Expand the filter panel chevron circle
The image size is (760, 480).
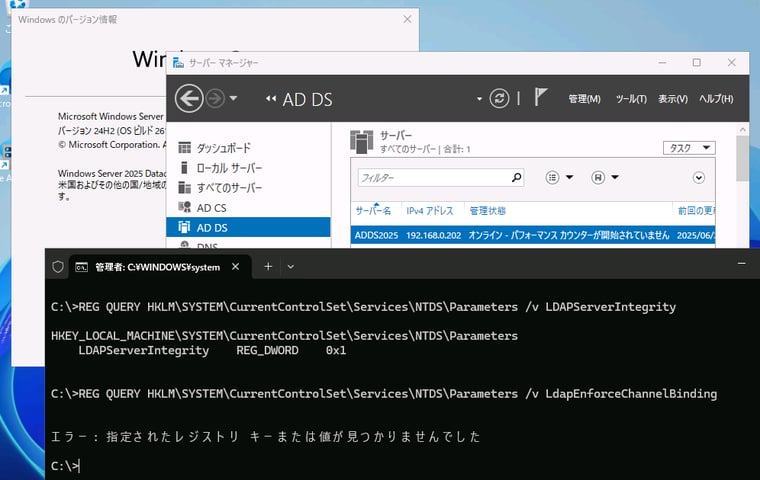[x=698, y=177]
